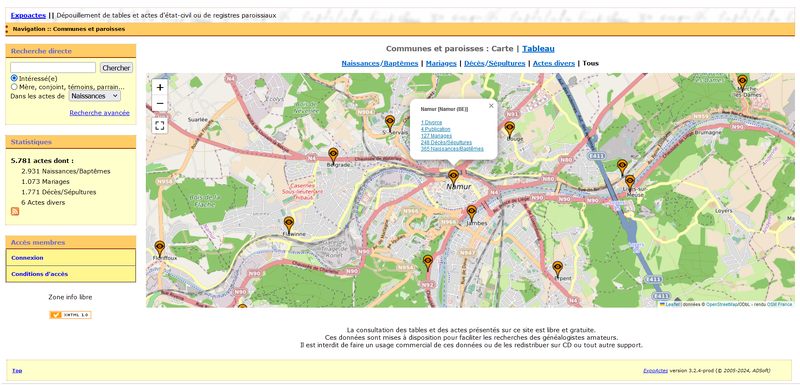Viewport: 800px width, 386px height.
Task: Click the Namur map marker
Action: click(x=453, y=178)
